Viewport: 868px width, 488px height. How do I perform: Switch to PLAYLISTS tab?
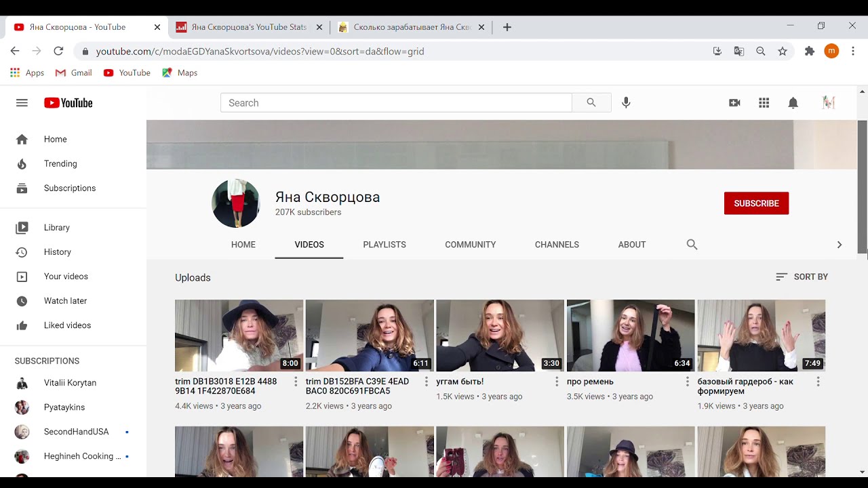(384, 245)
